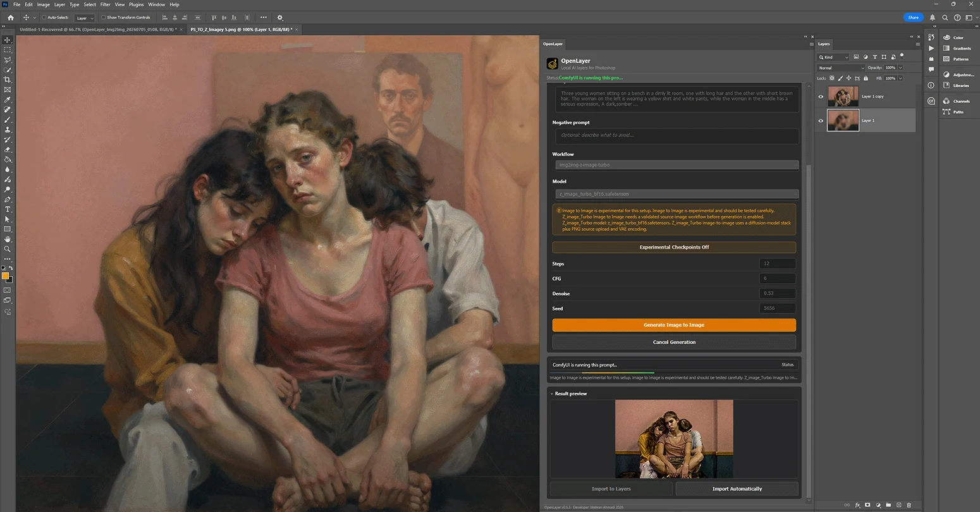Add a layer style with fx icon
The width and height of the screenshot is (980, 512).
(858, 505)
